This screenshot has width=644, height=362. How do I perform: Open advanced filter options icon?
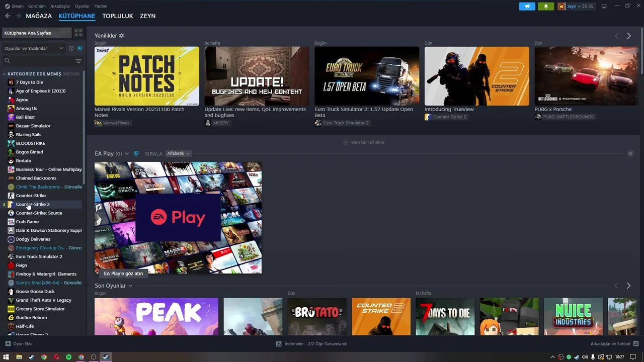[x=78, y=61]
